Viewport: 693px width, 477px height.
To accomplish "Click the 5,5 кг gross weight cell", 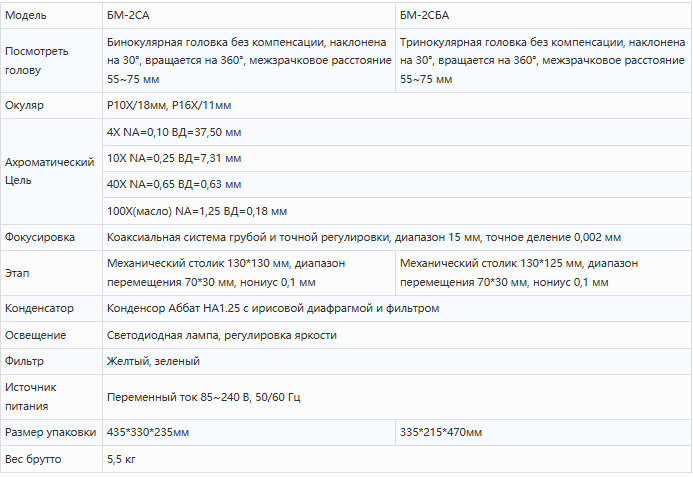I will (121, 459).
